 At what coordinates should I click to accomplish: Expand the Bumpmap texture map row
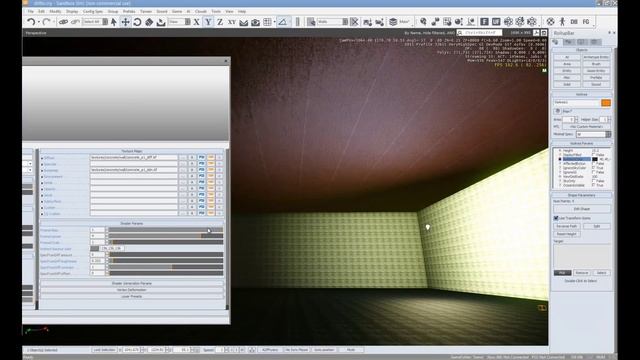click(42, 171)
